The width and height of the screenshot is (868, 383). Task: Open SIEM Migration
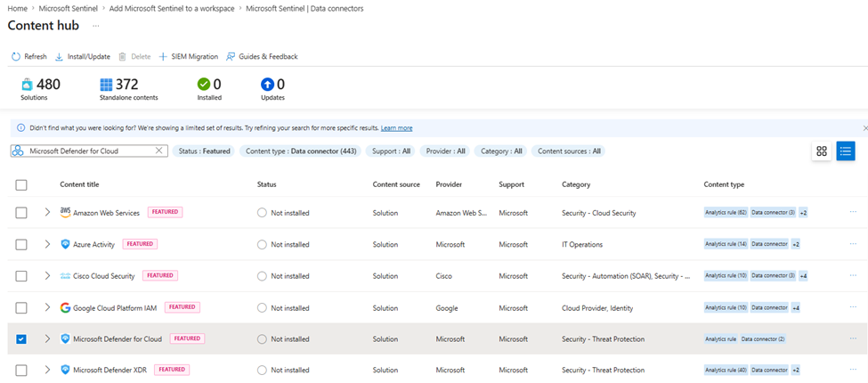click(188, 56)
